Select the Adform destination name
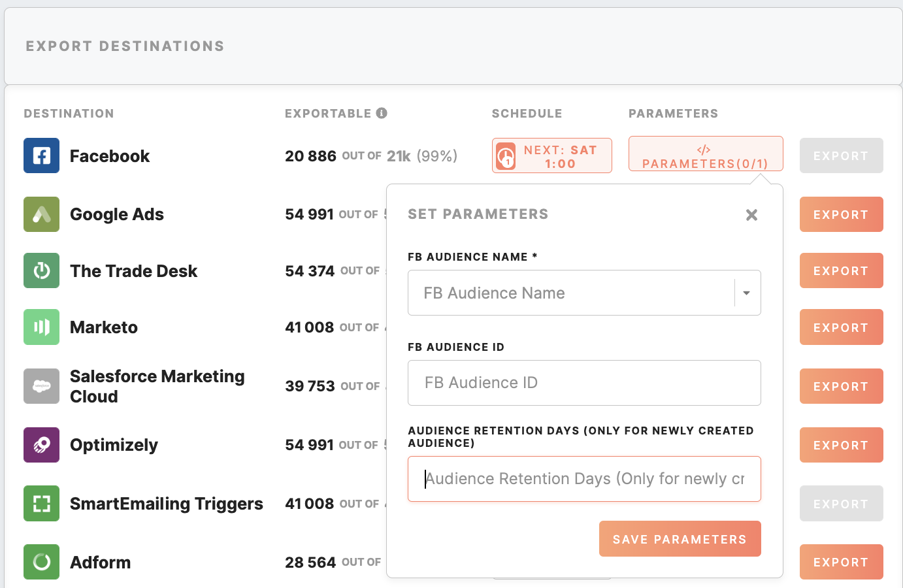 [101, 563]
